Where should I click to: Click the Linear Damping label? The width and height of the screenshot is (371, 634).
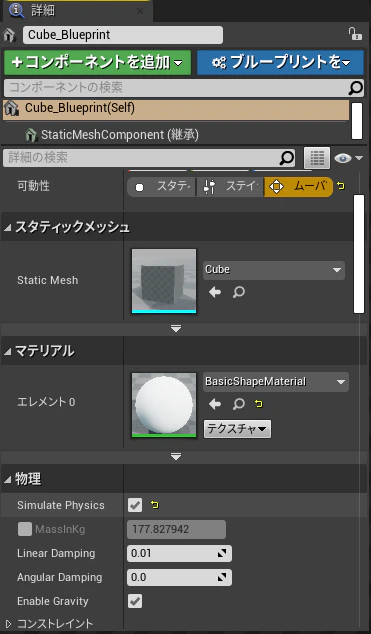pos(56,553)
